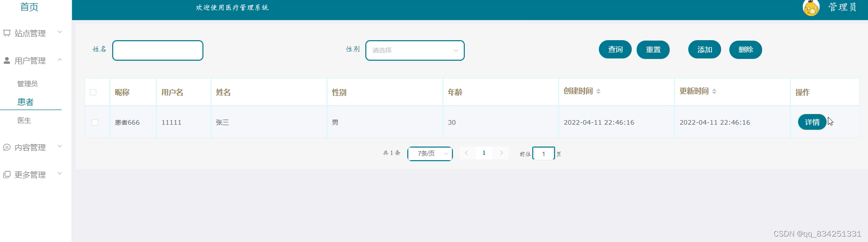Click the 删除 button
Viewport: 868px width, 242px height.
click(x=746, y=49)
